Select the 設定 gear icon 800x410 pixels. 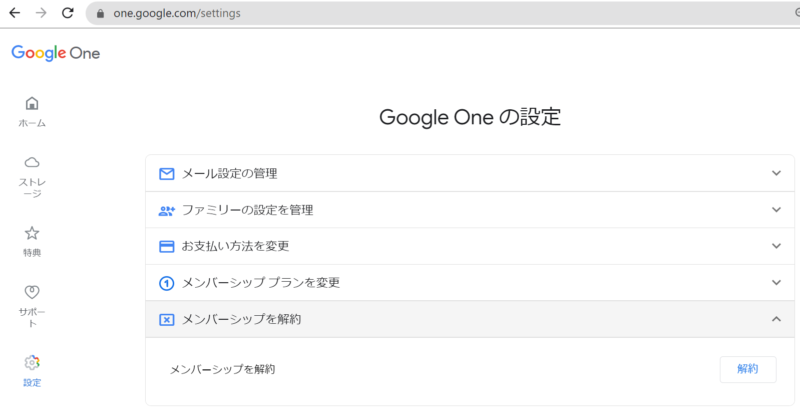32,363
